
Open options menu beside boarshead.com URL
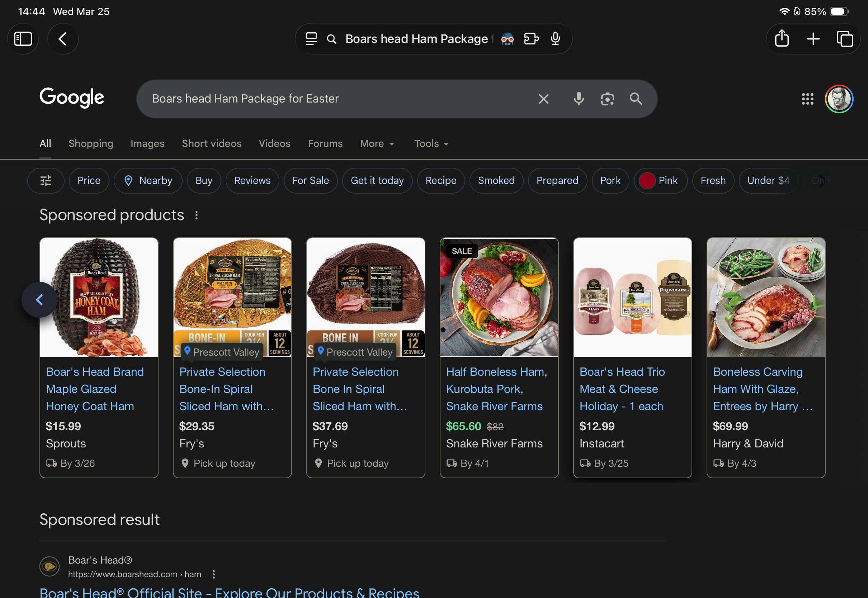click(x=214, y=574)
